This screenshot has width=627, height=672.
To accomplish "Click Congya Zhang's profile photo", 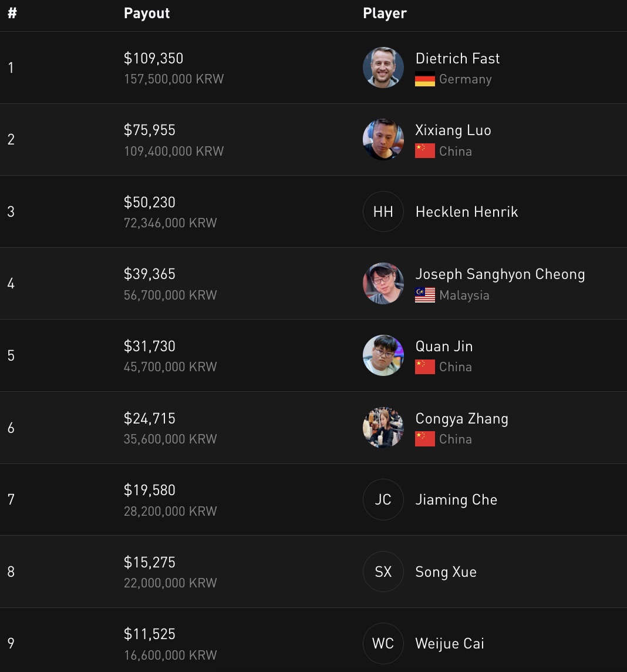I will point(383,428).
